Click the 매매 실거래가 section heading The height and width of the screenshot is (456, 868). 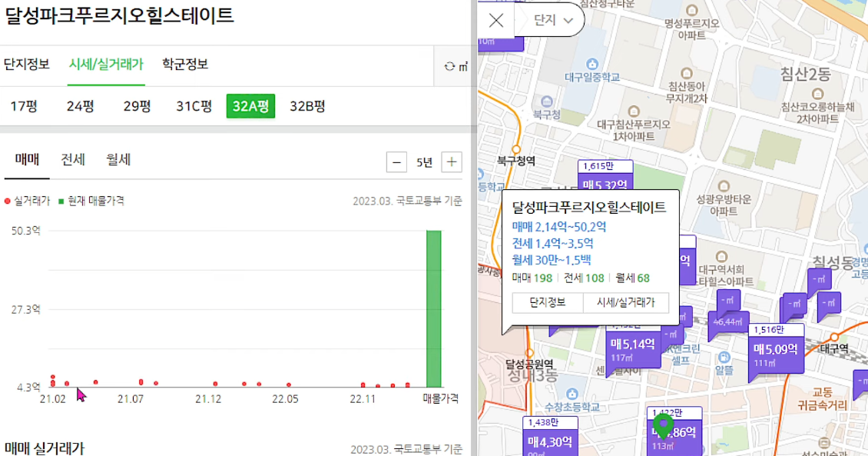tap(45, 448)
